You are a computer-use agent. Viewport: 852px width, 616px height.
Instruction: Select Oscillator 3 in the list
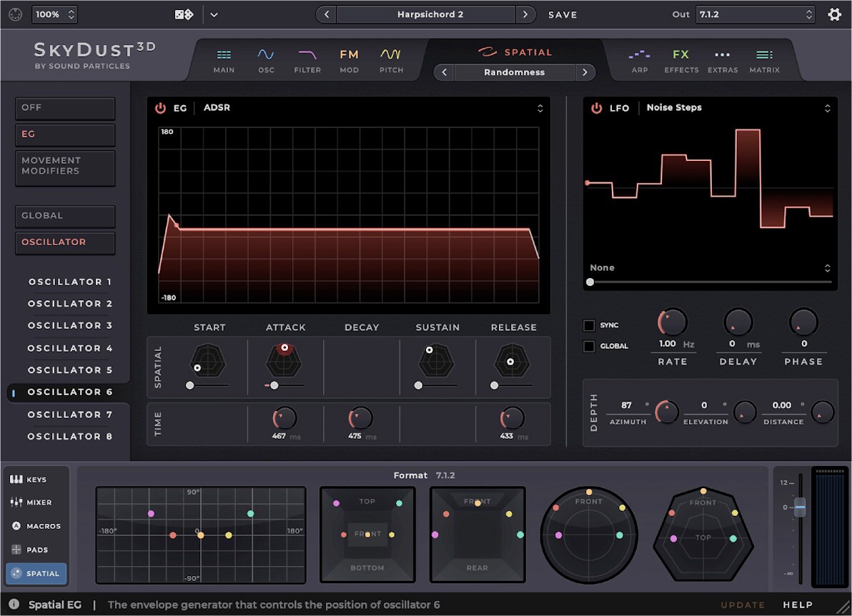tap(69, 326)
